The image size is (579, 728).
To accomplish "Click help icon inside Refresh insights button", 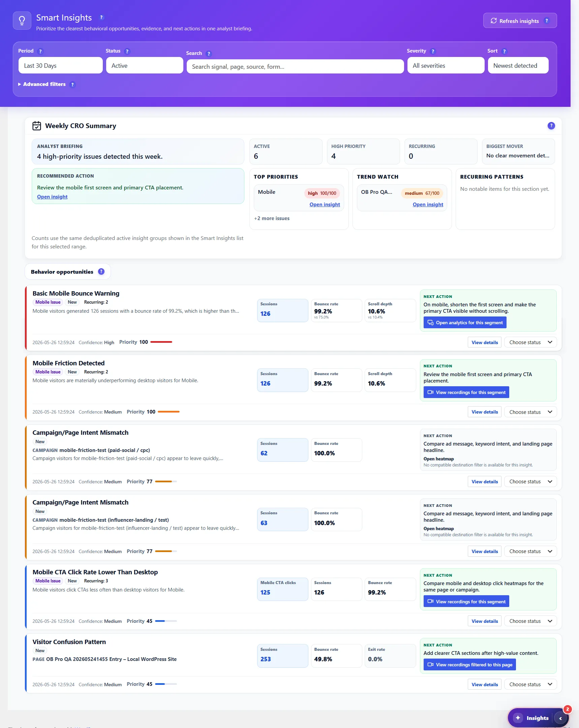I will 547,21.
